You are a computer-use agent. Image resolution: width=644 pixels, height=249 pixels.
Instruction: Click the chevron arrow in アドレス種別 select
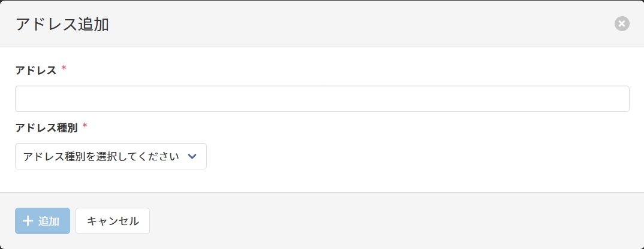point(192,156)
